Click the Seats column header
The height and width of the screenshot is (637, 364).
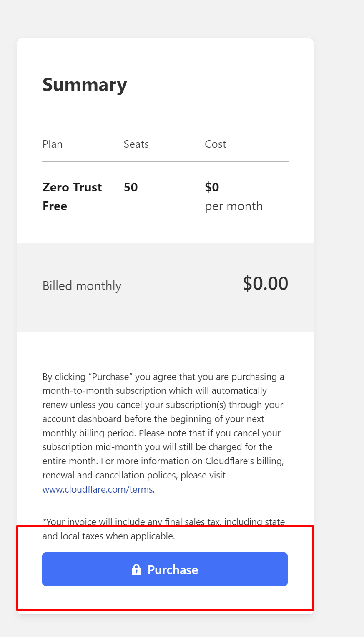pyautogui.click(x=136, y=144)
